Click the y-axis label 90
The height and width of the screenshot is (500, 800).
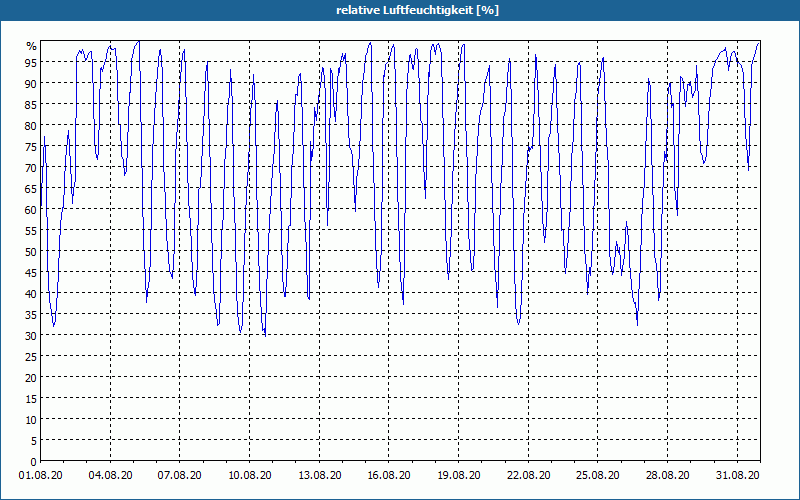[31, 84]
